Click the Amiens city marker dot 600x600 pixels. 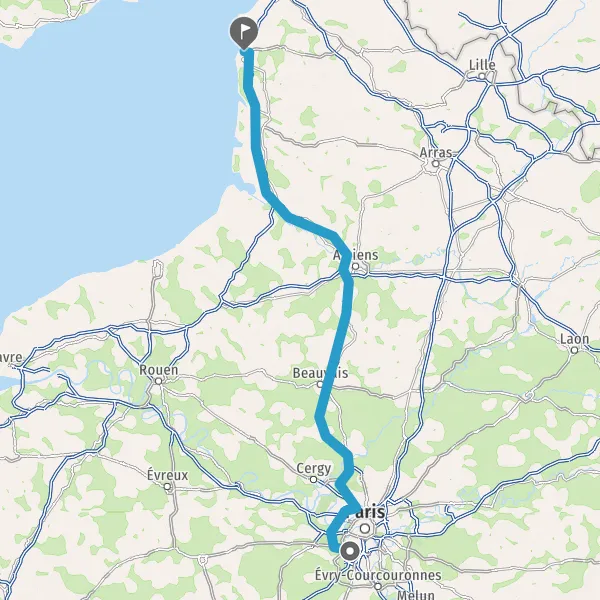pyautogui.click(x=355, y=266)
